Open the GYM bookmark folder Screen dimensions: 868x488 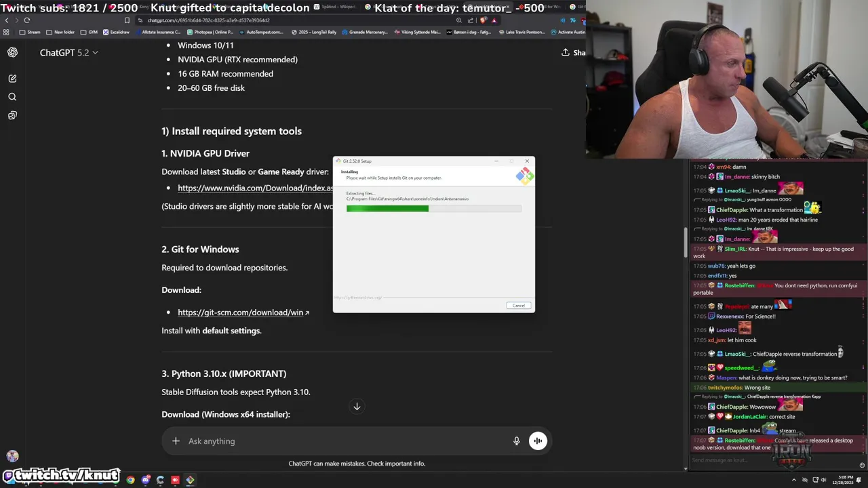[89, 32]
